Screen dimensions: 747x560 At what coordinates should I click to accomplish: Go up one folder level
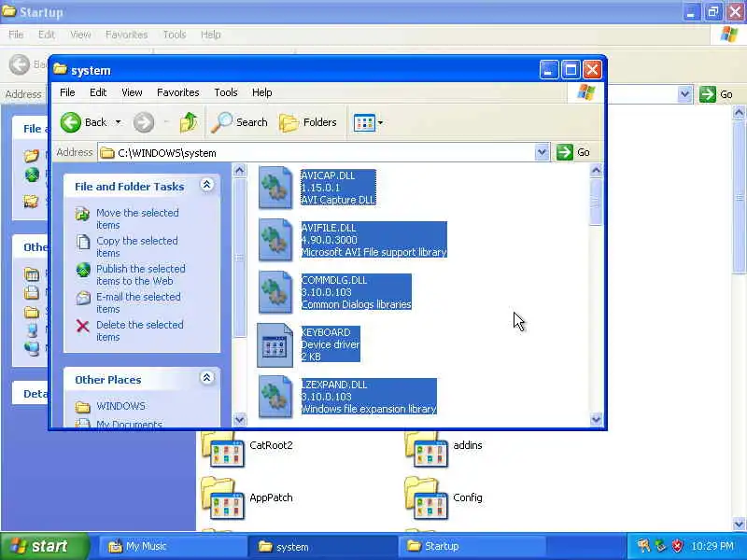[x=189, y=122]
